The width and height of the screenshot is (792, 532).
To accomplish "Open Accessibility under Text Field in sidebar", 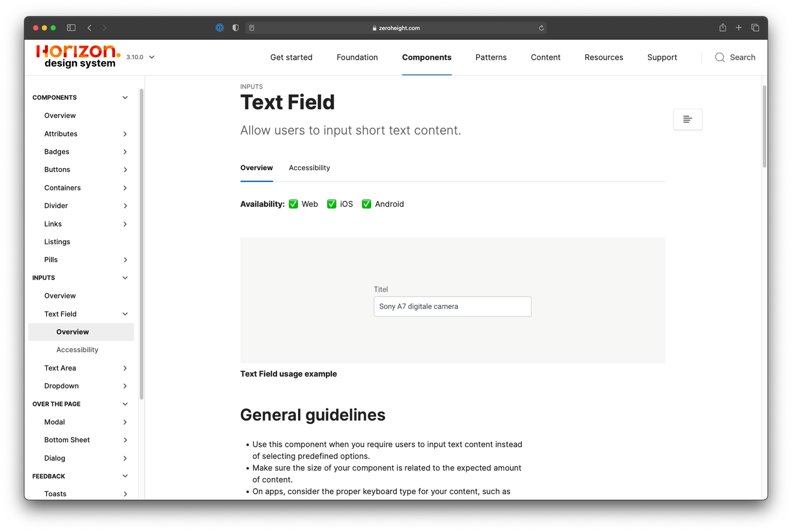I will (x=77, y=350).
